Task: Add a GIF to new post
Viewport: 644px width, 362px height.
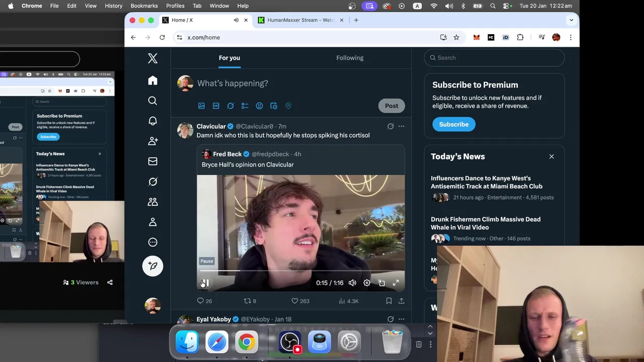Action: point(216,106)
